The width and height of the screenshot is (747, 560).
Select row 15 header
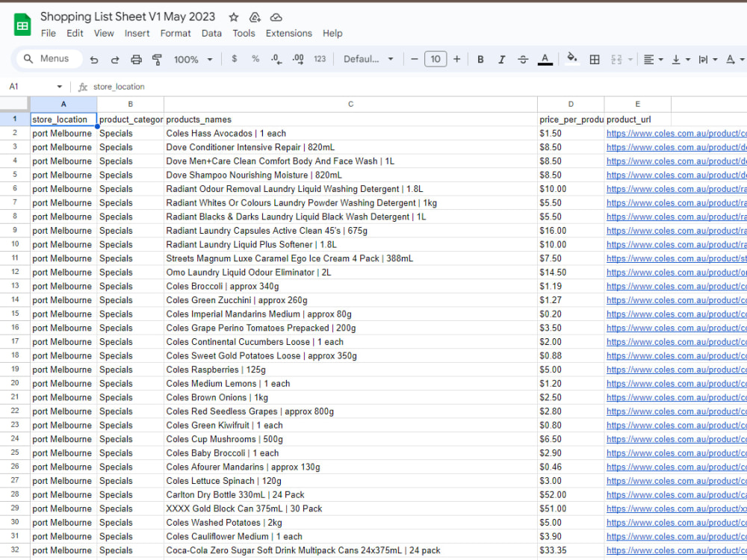coord(15,314)
